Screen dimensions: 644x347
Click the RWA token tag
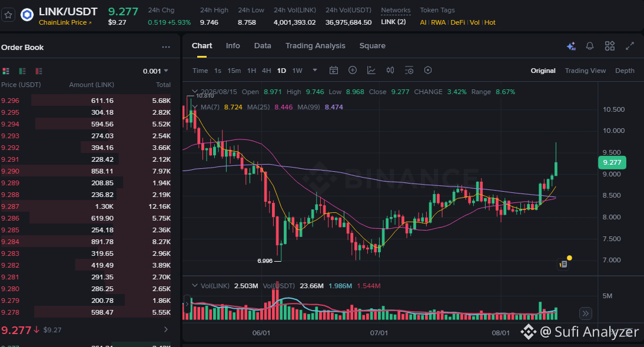438,22
